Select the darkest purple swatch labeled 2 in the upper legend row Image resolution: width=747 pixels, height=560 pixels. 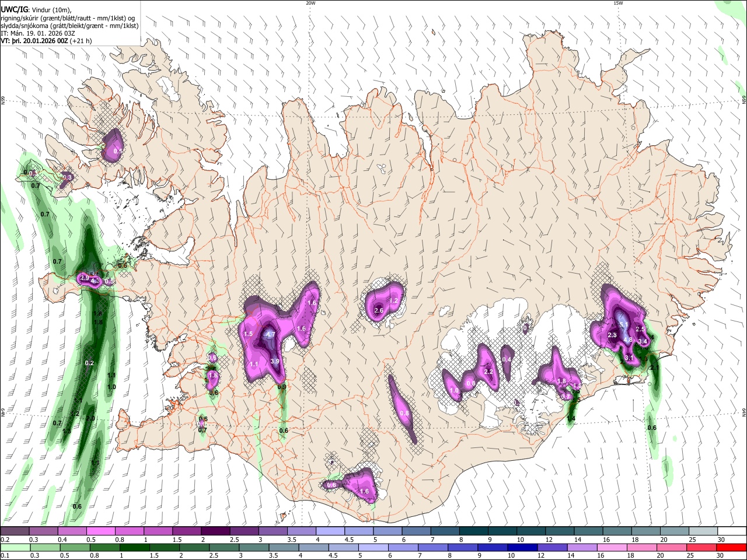[215, 531]
